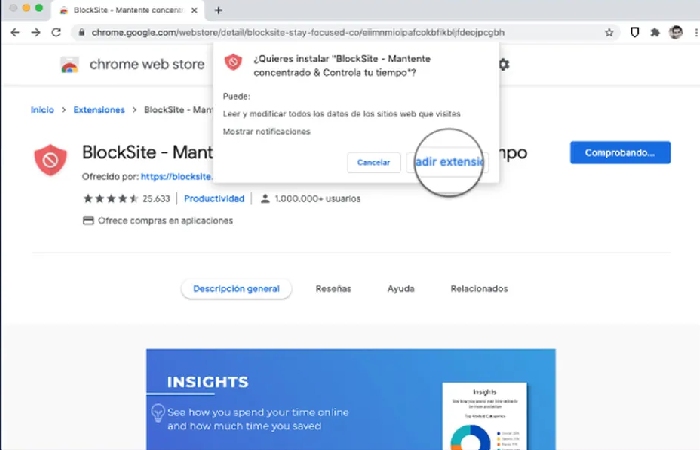Click the 25.633 ratings count

156,199
